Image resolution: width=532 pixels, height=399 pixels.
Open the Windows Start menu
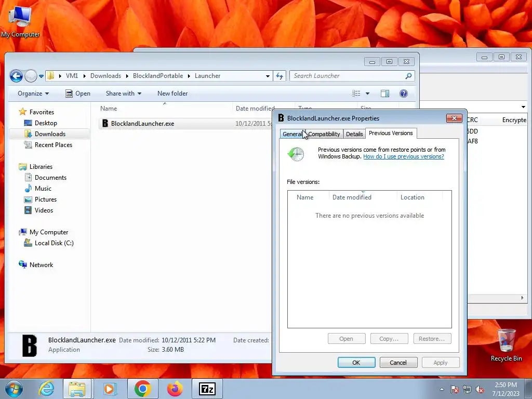(x=14, y=389)
